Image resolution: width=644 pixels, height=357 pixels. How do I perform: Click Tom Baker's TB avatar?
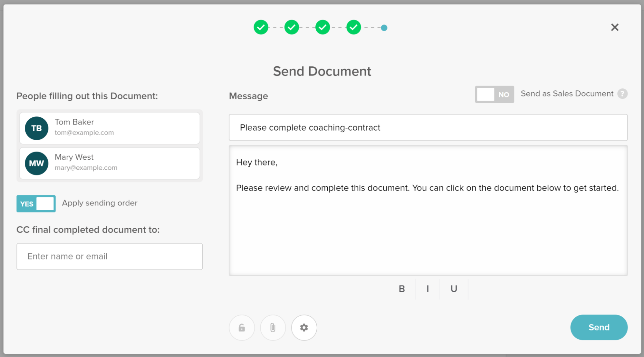point(36,128)
